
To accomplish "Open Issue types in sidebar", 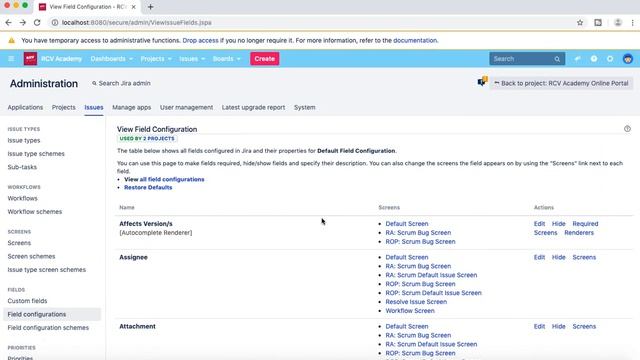I will click(24, 140).
